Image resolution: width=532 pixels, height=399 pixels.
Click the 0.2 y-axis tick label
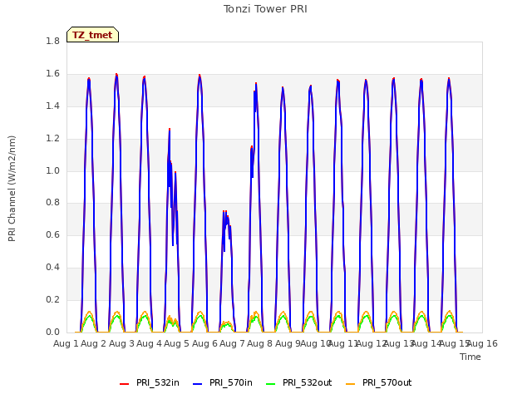tap(52, 299)
